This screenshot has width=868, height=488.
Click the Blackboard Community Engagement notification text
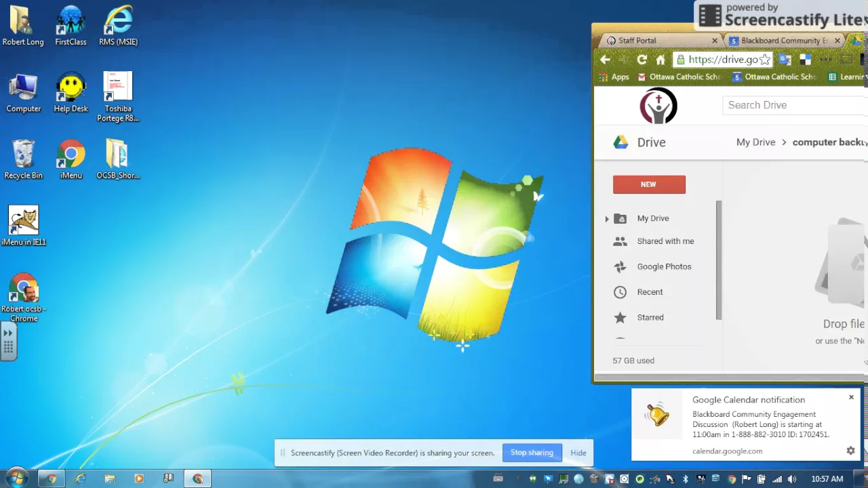point(761,424)
